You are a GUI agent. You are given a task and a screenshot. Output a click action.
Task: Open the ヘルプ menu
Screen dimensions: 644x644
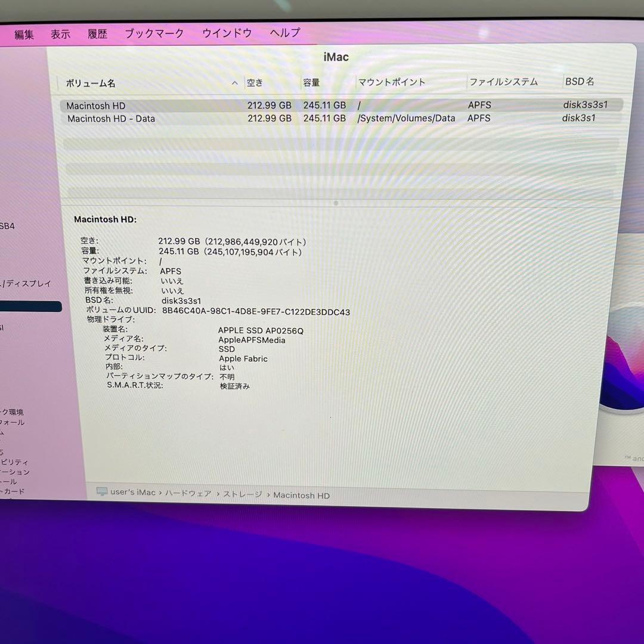pos(284,33)
